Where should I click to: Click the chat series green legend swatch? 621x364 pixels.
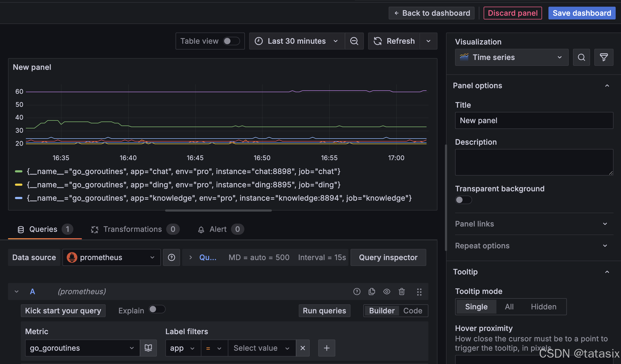point(19,171)
